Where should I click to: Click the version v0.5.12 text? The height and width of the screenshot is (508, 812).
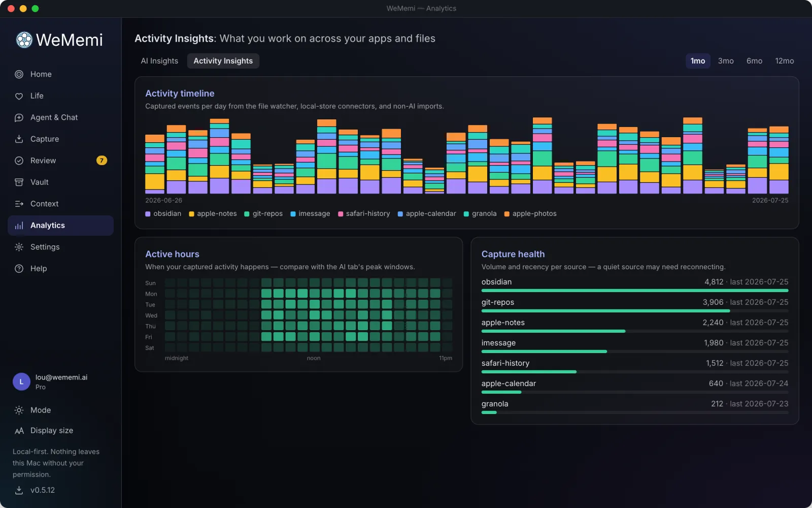pyautogui.click(x=43, y=490)
